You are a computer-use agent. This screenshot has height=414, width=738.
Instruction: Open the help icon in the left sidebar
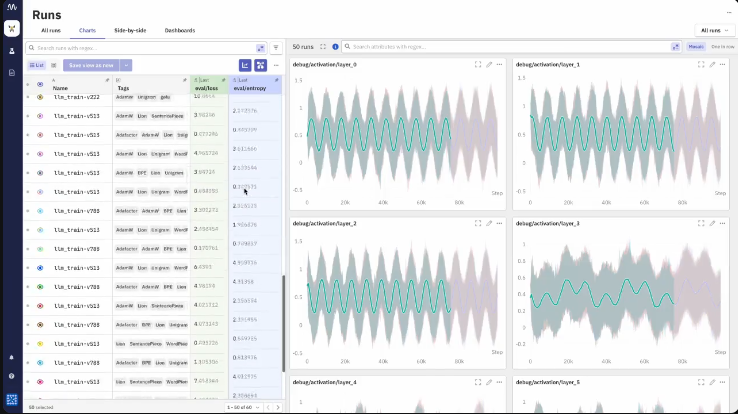click(x=12, y=376)
